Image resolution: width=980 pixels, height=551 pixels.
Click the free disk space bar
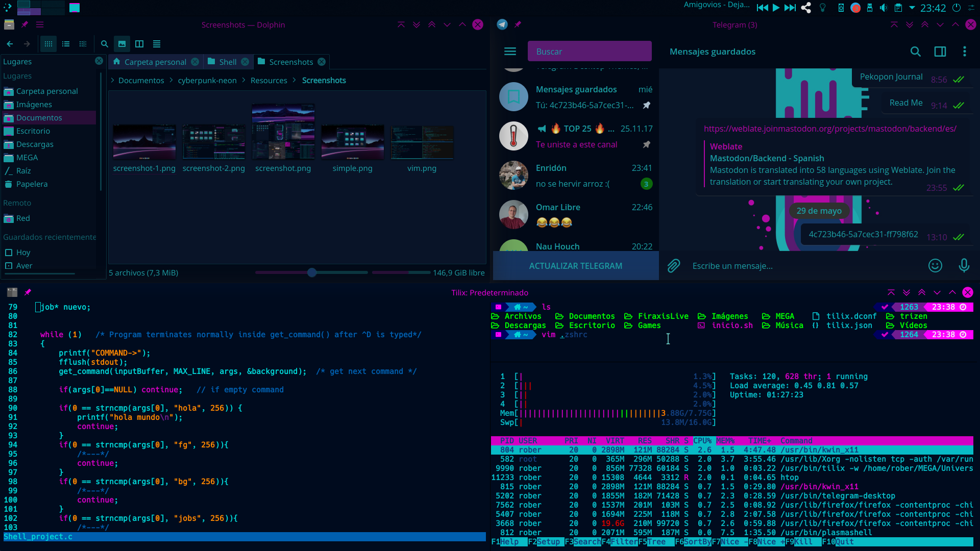[x=401, y=272]
